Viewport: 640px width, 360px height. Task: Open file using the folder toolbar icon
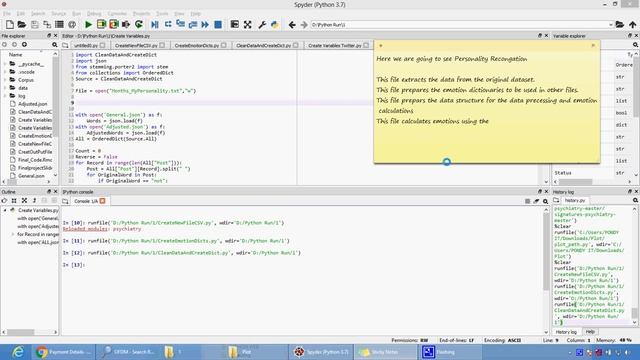[x=22, y=24]
